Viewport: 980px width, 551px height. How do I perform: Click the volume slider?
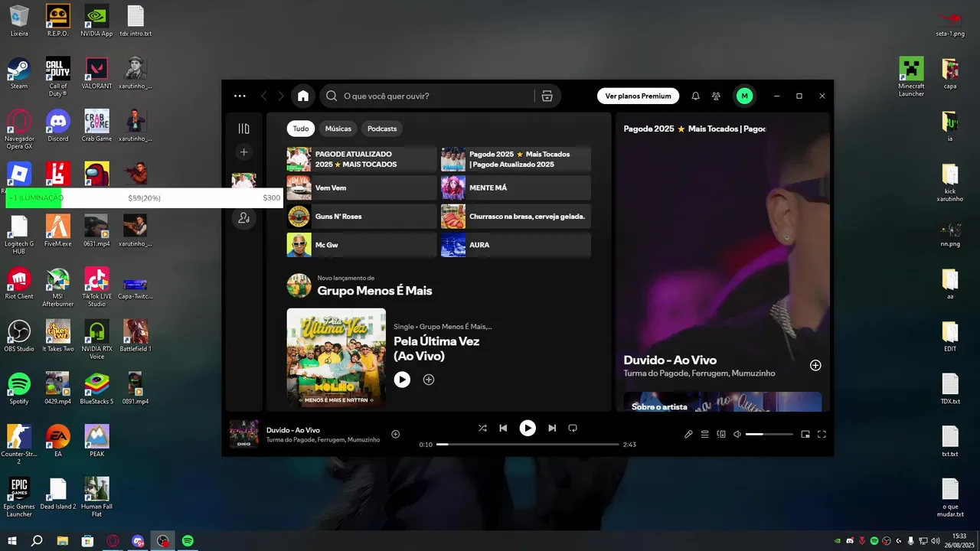(x=769, y=434)
